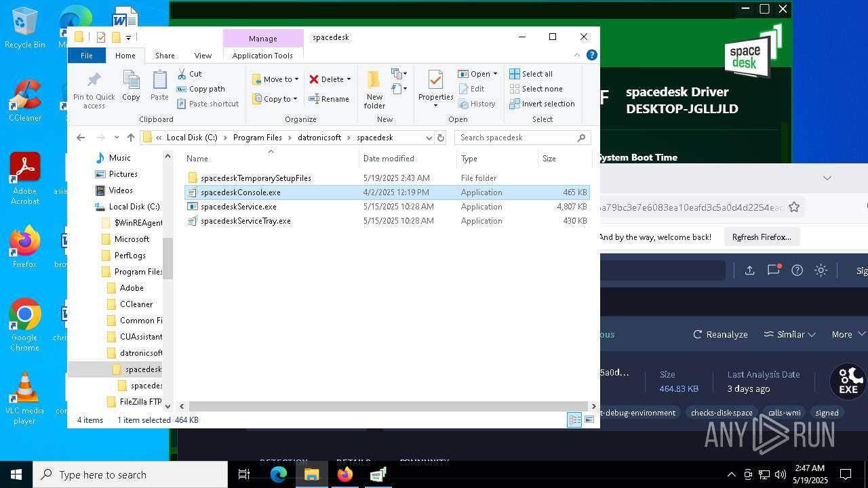This screenshot has width=868, height=488.
Task: Select spacedeskTemporarySetupFiles folder
Action: 387,178
